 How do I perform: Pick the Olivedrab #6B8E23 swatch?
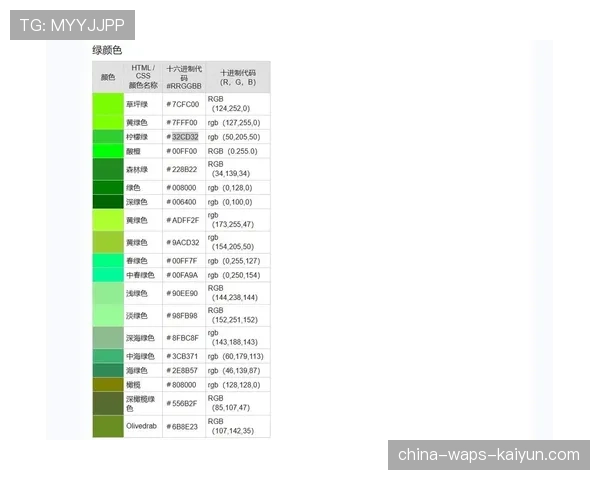point(108,426)
